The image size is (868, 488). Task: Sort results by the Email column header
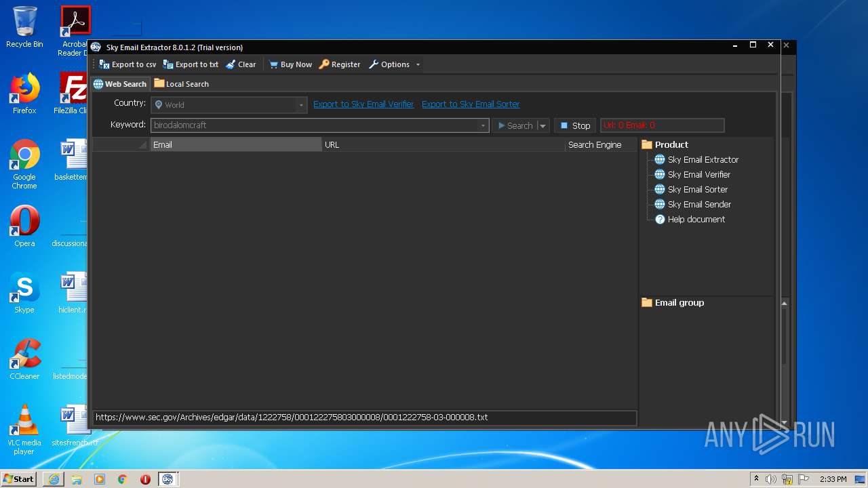(235, 144)
